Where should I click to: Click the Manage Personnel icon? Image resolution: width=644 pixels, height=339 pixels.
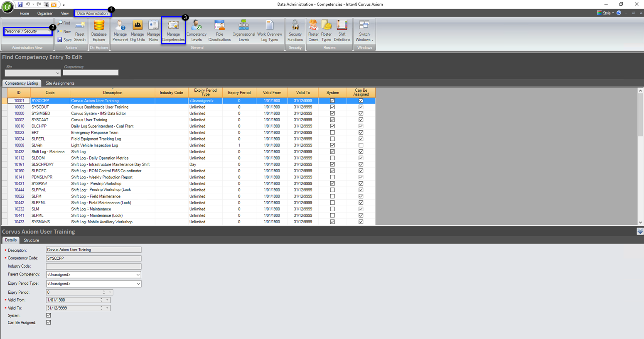(x=120, y=31)
